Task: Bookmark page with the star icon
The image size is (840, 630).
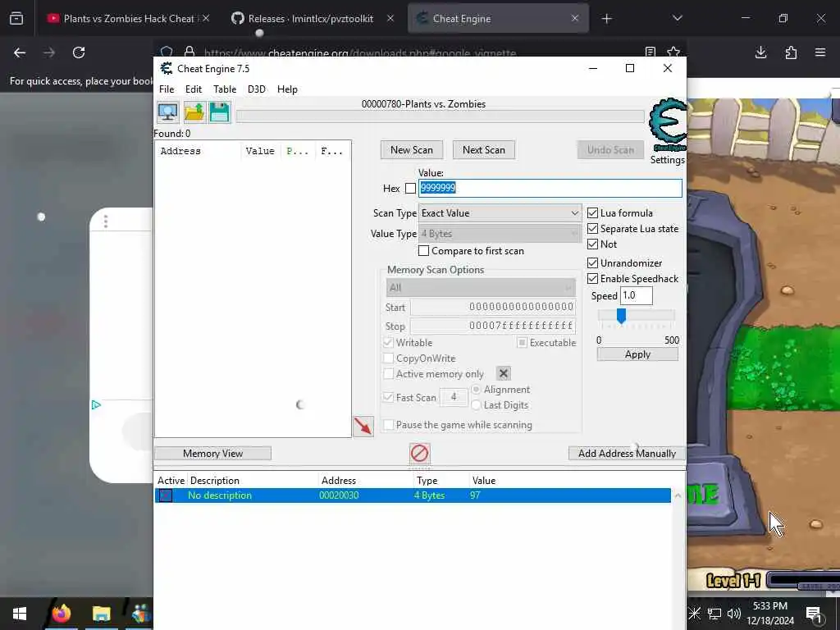Action: pyautogui.click(x=673, y=52)
